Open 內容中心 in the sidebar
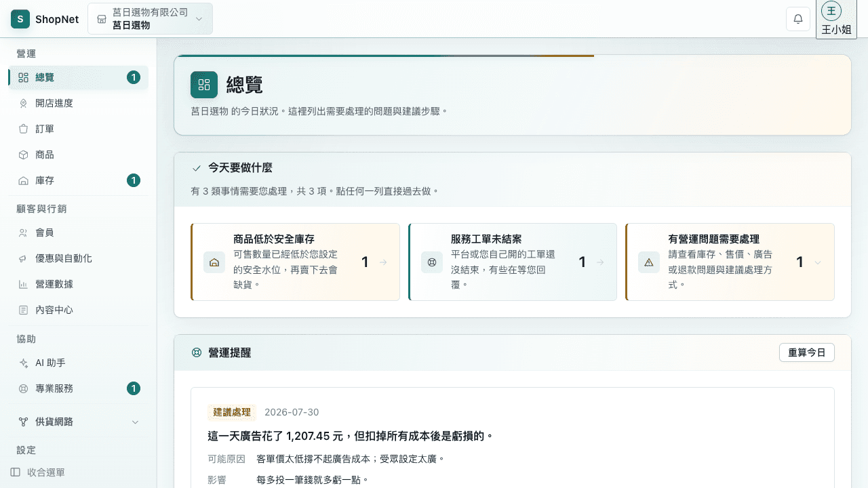 coord(78,310)
